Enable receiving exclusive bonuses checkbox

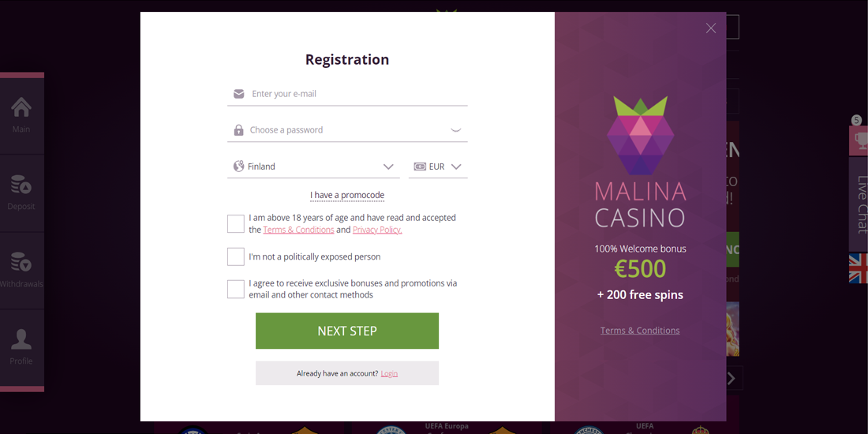click(236, 290)
